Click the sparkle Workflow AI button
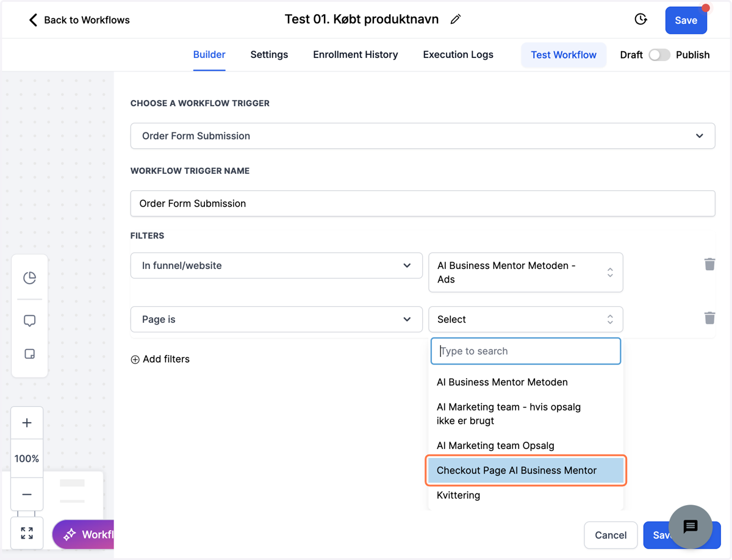Viewport: 732px width, 560px height. (x=84, y=534)
